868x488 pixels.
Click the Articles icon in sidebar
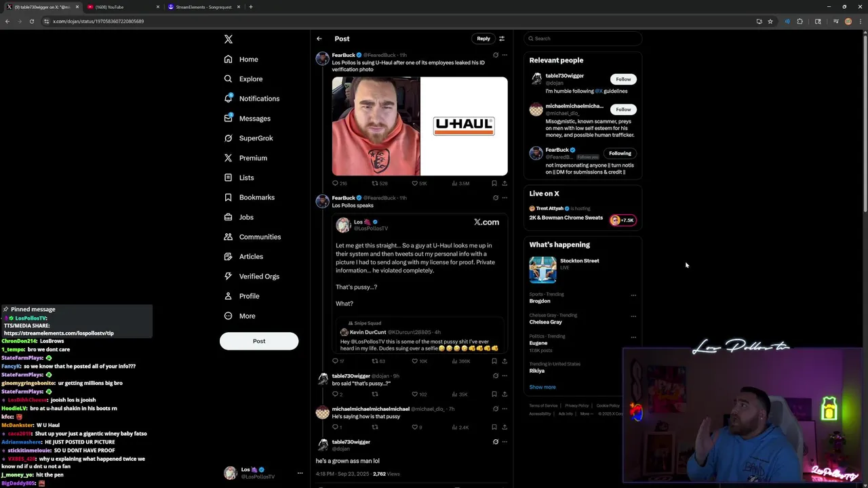pos(228,256)
